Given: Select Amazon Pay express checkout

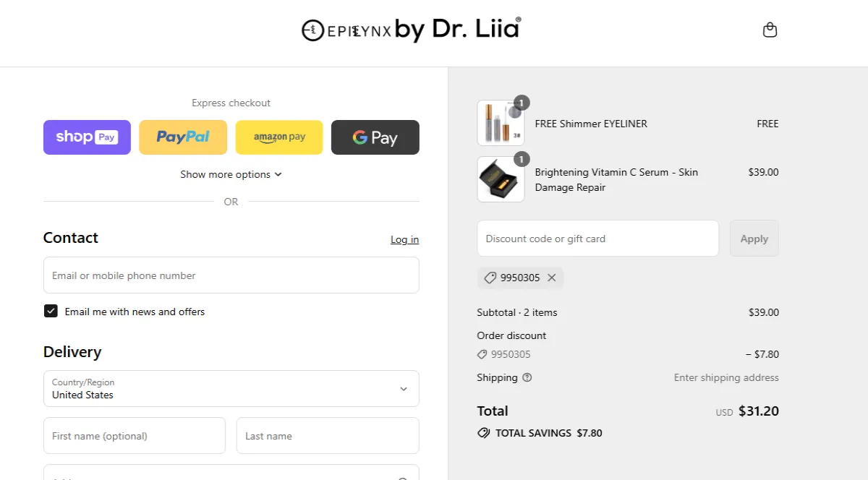Looking at the screenshot, I should pyautogui.click(x=279, y=137).
